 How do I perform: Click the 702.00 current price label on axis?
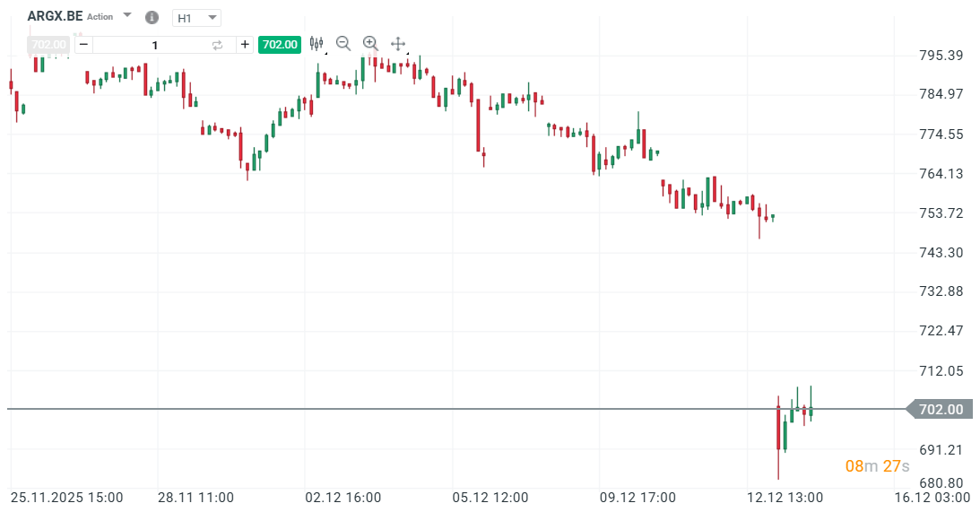[x=941, y=410]
